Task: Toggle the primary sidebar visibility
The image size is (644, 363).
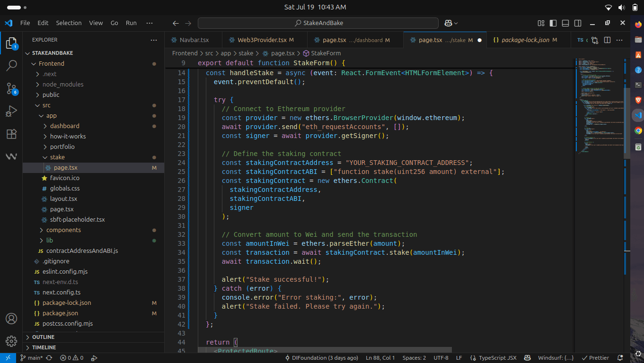Action: pyautogui.click(x=553, y=23)
